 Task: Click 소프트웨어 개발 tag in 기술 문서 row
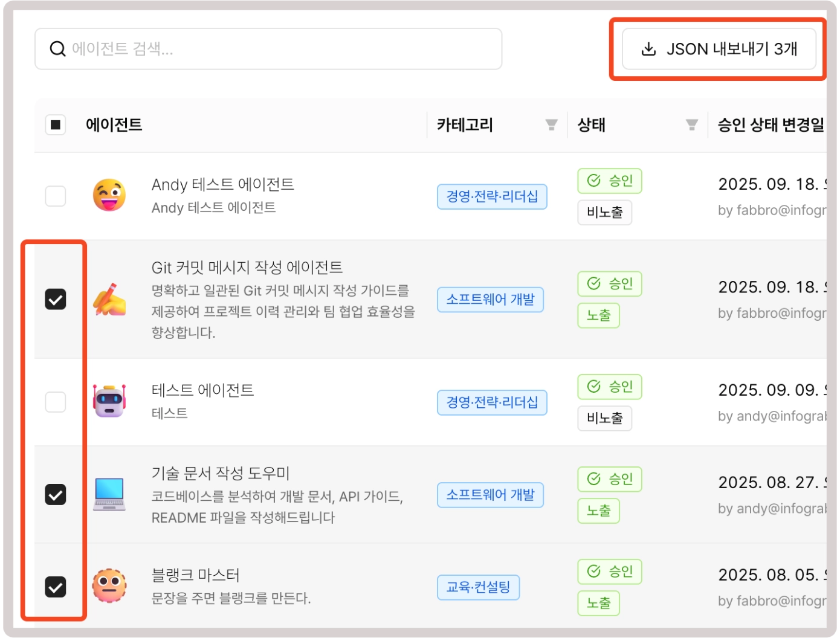(490, 495)
